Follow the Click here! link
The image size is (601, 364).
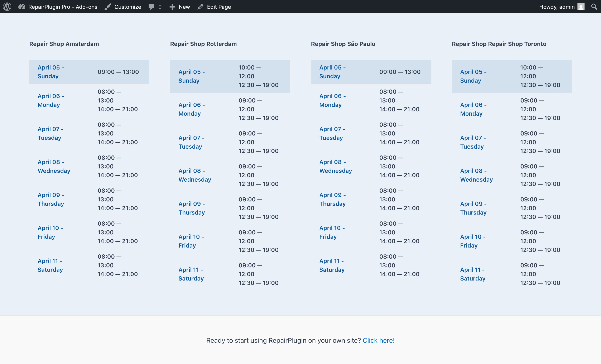[x=378, y=340]
